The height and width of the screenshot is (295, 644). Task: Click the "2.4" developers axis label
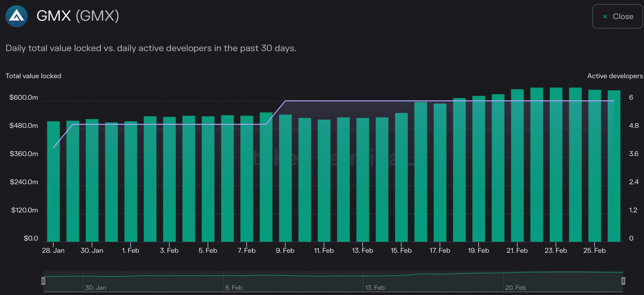tap(634, 182)
